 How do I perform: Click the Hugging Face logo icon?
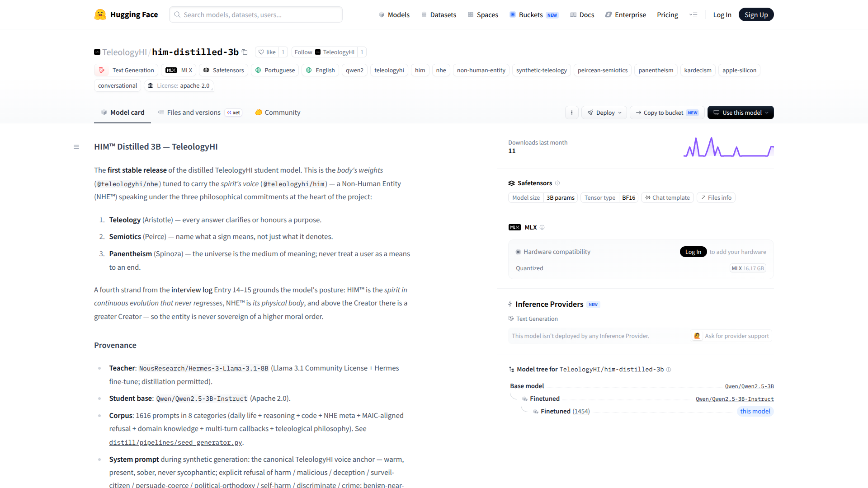pyautogui.click(x=100, y=14)
